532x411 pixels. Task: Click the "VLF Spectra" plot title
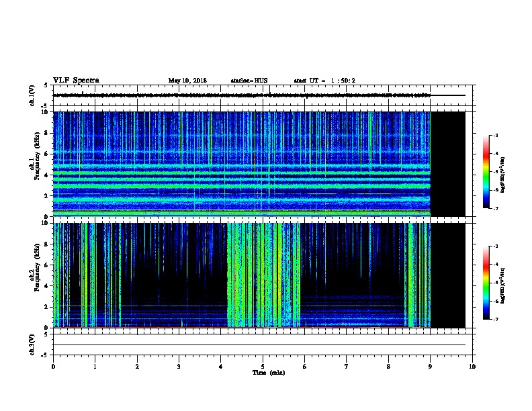point(76,81)
